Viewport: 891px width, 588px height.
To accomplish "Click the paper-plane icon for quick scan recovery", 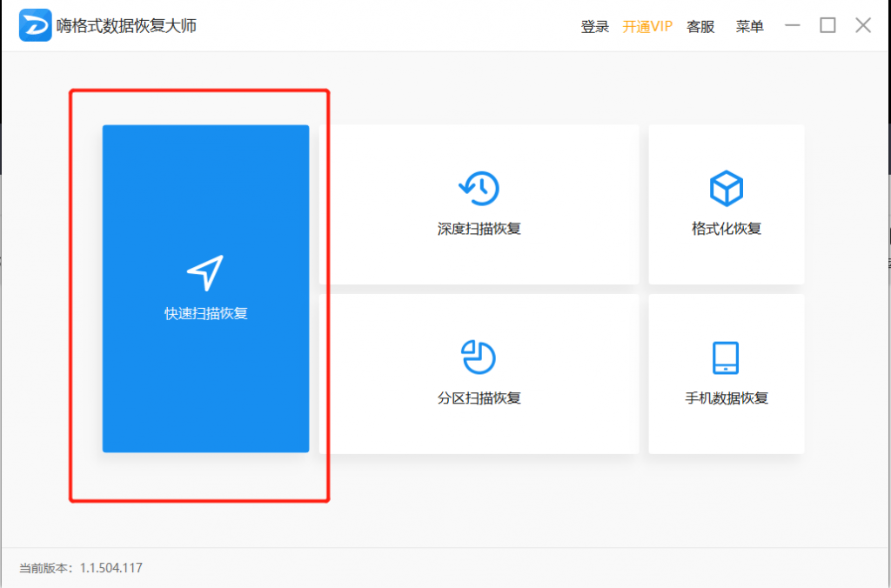I will [x=205, y=273].
